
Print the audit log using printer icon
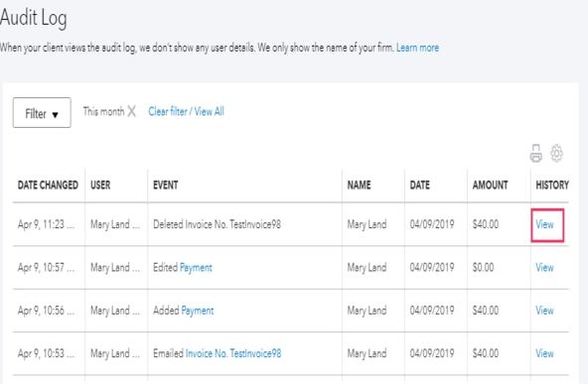[x=535, y=153]
